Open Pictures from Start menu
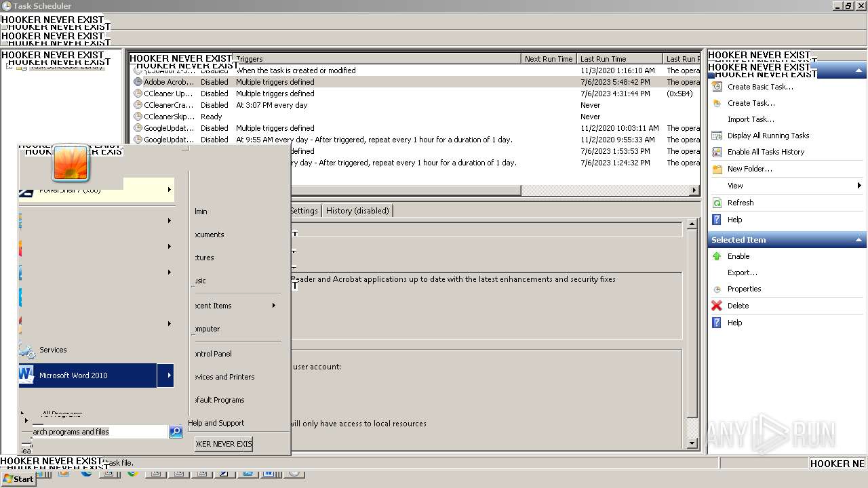The height and width of the screenshot is (488, 868). click(204, 258)
